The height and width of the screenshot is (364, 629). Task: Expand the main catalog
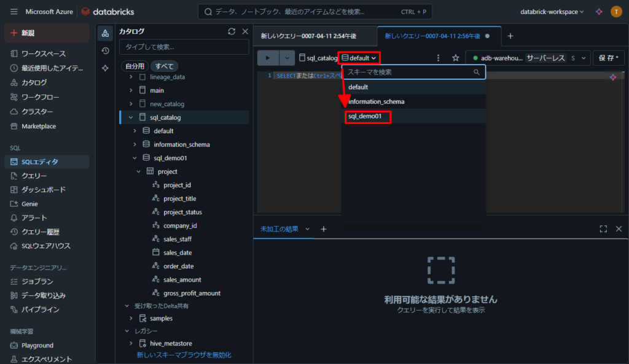(x=131, y=91)
